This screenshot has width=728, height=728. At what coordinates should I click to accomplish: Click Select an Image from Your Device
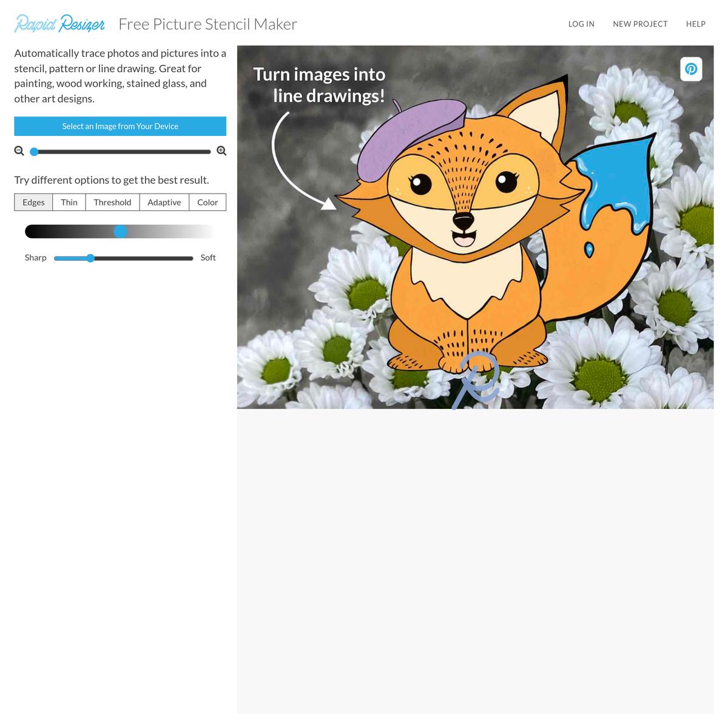click(120, 126)
